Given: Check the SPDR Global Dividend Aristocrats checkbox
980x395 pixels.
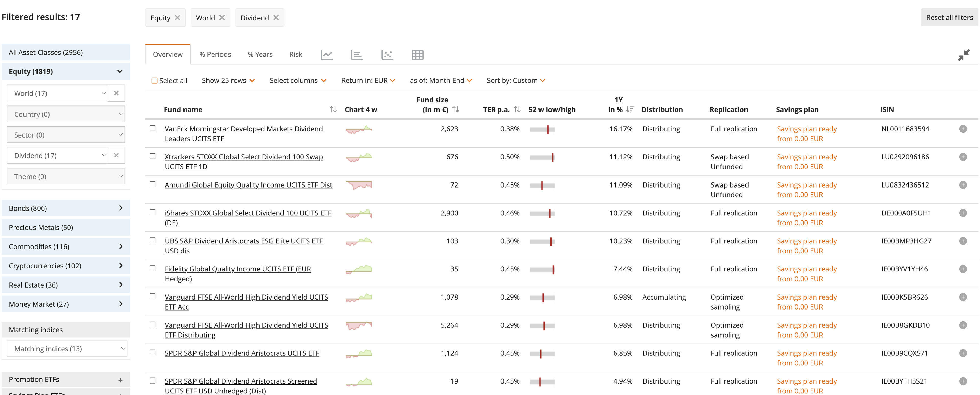Looking at the screenshot, I should coord(153,352).
